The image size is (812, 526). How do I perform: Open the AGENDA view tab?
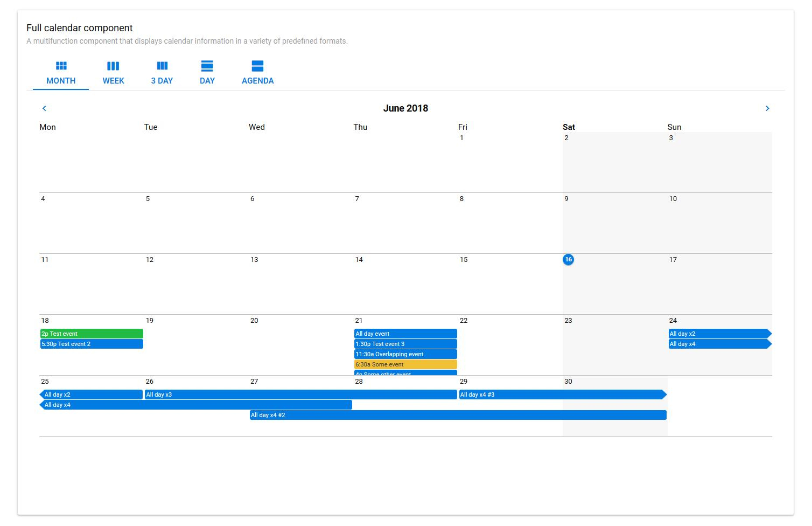coord(257,73)
